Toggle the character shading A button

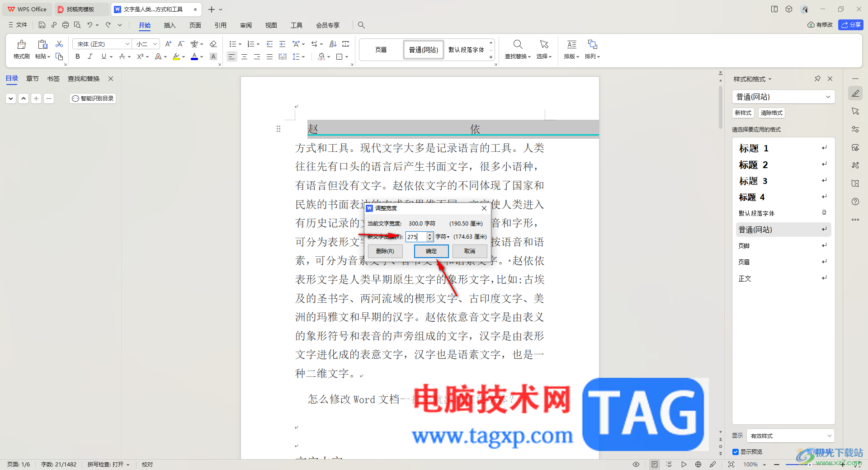coord(213,56)
